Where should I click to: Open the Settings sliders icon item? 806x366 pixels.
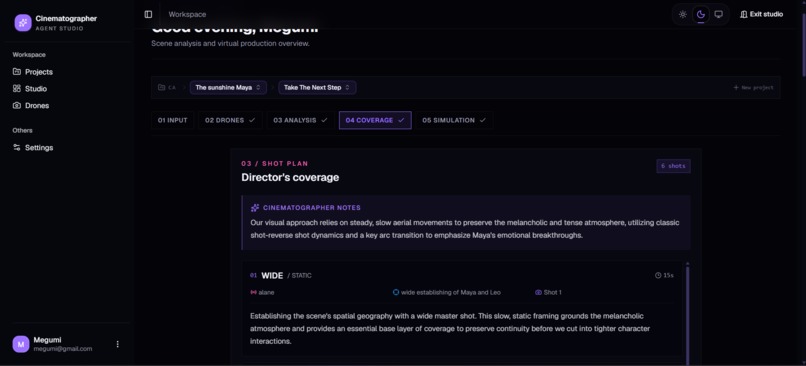[x=17, y=148]
